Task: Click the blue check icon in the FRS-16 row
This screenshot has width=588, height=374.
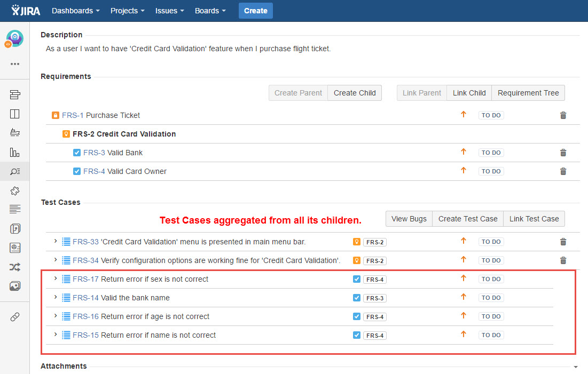Action: point(357,317)
